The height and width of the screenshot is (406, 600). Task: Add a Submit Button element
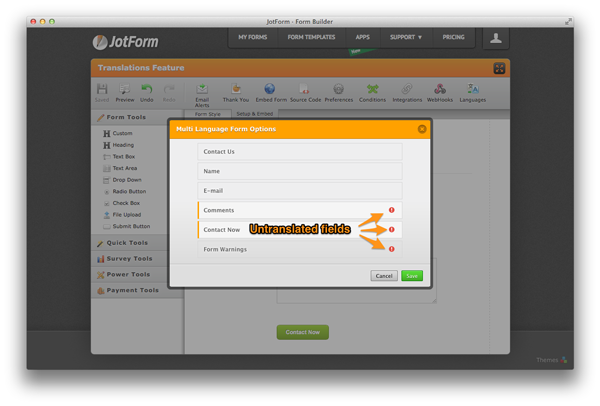[126, 226]
